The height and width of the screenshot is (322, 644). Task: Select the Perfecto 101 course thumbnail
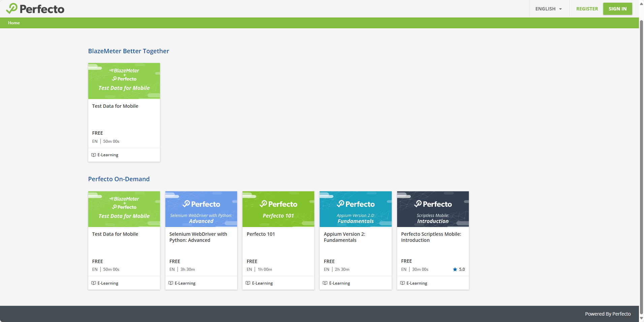pos(278,209)
